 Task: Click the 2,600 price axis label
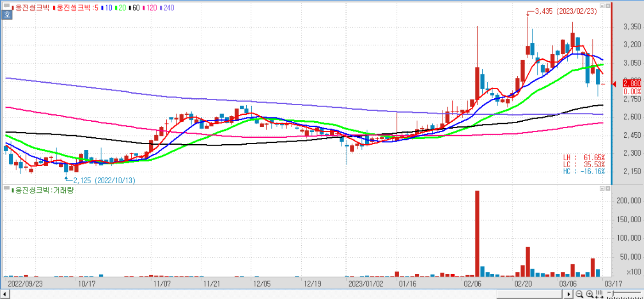coord(632,117)
